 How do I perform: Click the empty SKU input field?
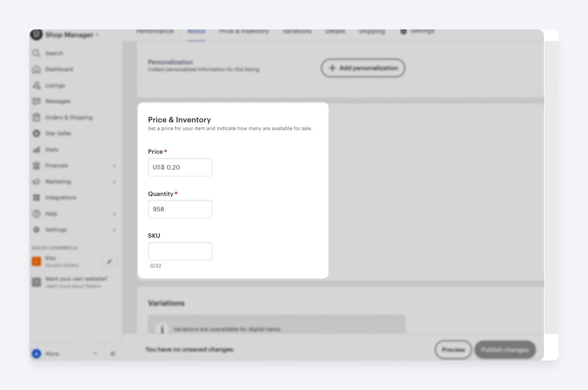[180, 251]
